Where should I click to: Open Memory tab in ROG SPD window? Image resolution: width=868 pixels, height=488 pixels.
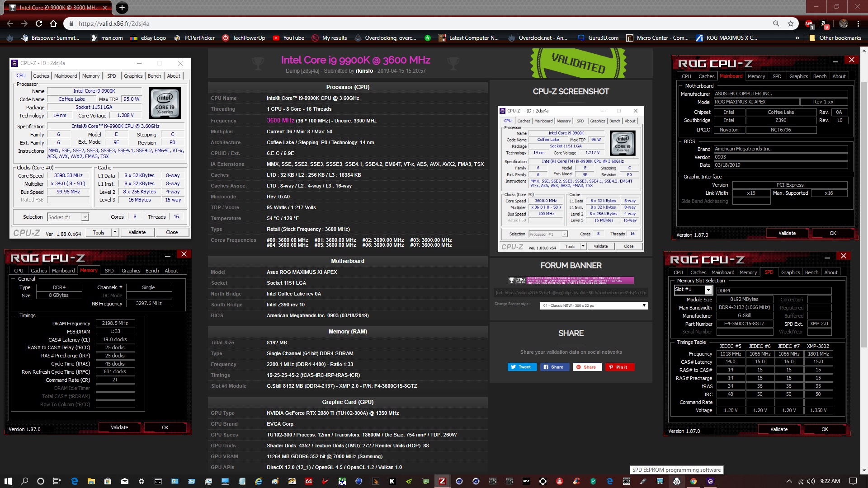point(748,272)
